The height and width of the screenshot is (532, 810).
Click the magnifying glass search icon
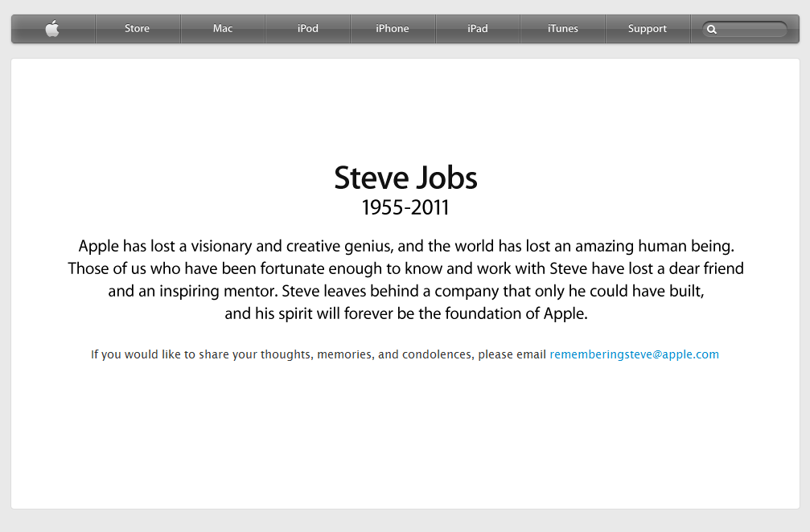(x=712, y=30)
